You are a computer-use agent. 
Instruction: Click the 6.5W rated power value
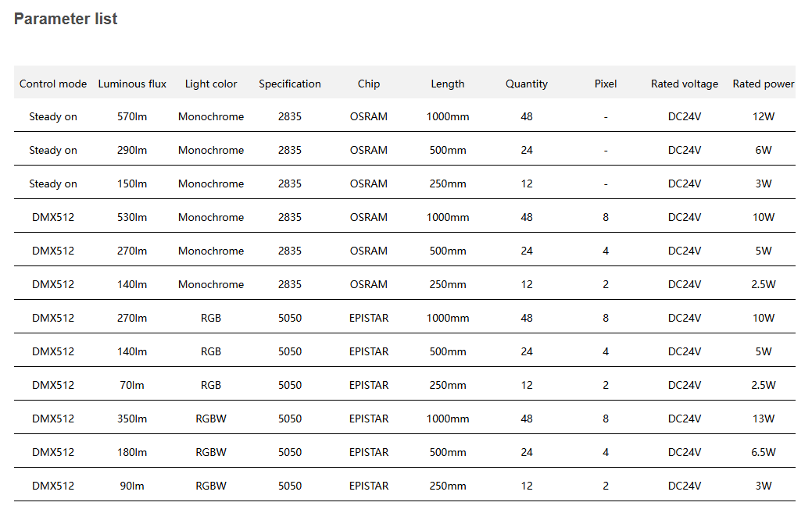click(x=764, y=453)
